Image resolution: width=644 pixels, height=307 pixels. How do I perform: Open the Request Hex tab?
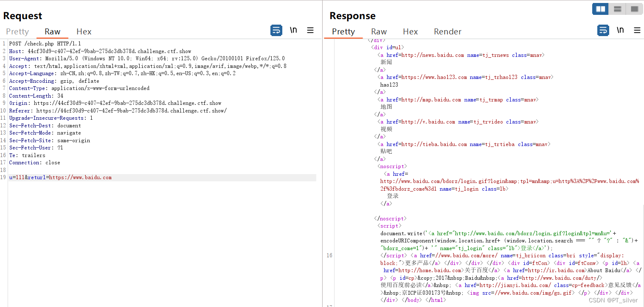tap(84, 31)
